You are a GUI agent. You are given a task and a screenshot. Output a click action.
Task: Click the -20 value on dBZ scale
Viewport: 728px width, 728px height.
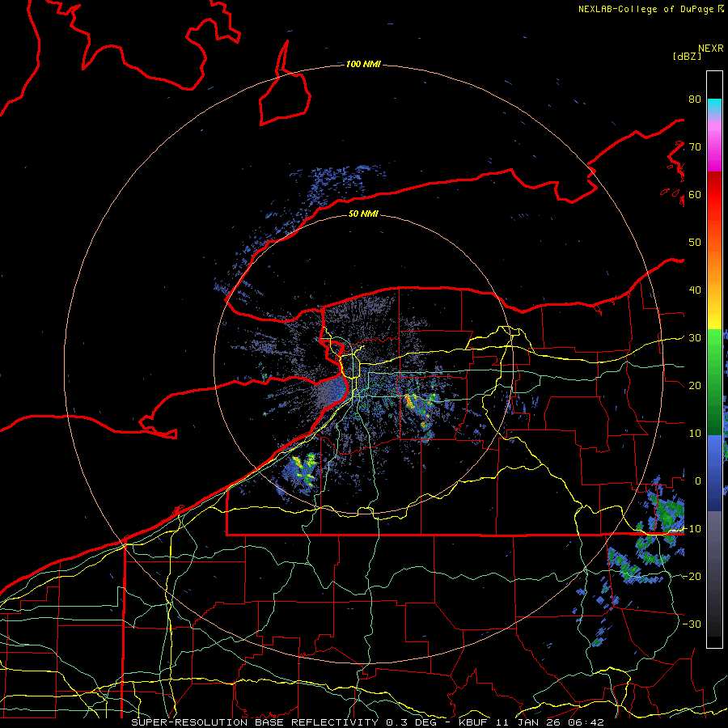[x=692, y=576]
